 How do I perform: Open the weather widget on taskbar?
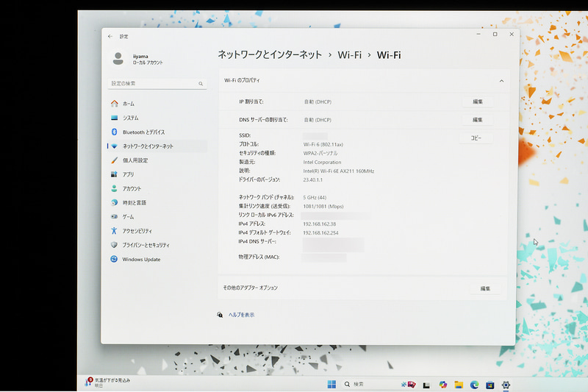(x=107, y=382)
